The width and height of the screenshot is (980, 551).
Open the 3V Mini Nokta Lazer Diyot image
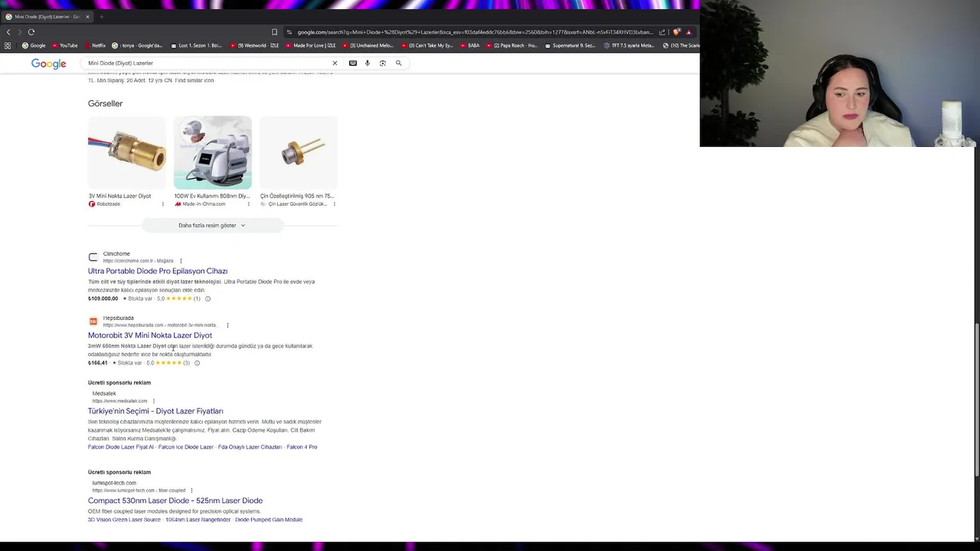click(127, 152)
